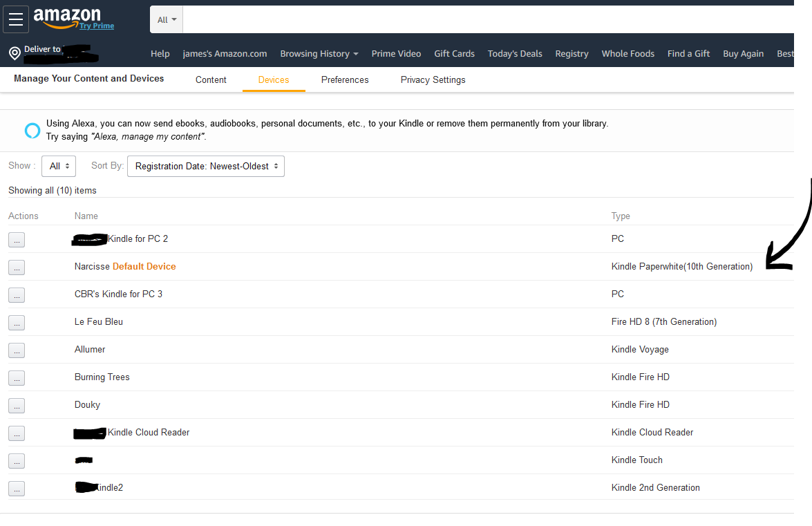This screenshot has height=526, width=812.
Task: Open james's Amazon.com link
Action: coord(225,54)
